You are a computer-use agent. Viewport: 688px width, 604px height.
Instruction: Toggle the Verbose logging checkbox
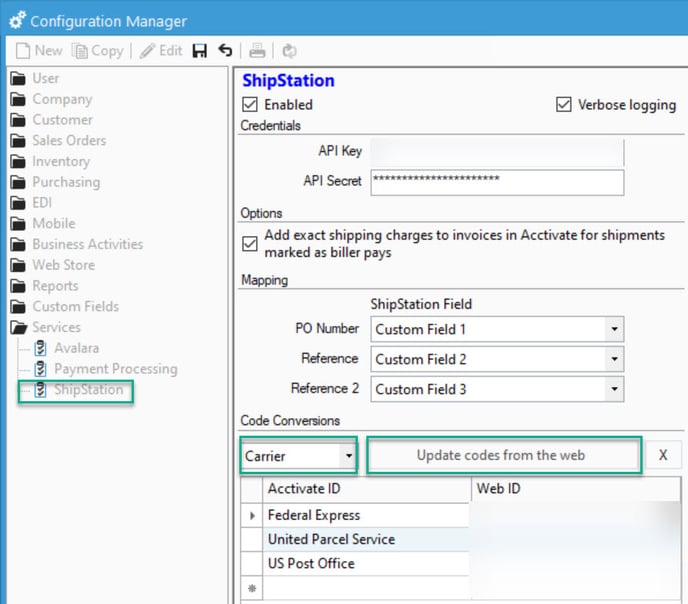click(x=564, y=105)
